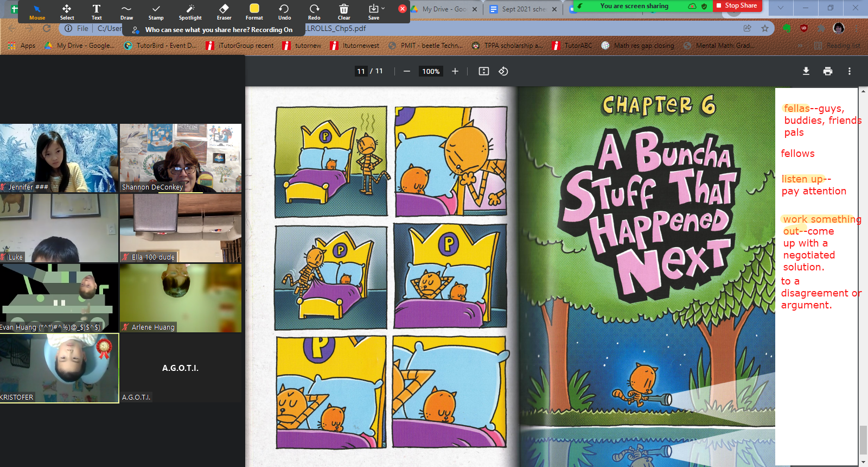This screenshot has height=467, width=868.
Task: Select Jennifer's video tile
Action: tap(59, 158)
